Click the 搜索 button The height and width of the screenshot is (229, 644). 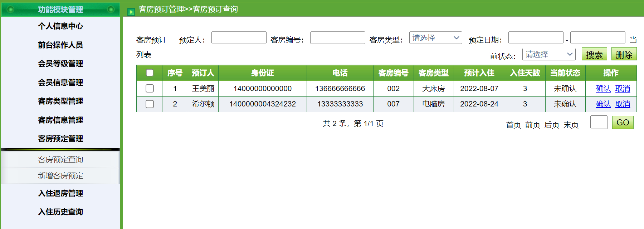[x=594, y=54]
